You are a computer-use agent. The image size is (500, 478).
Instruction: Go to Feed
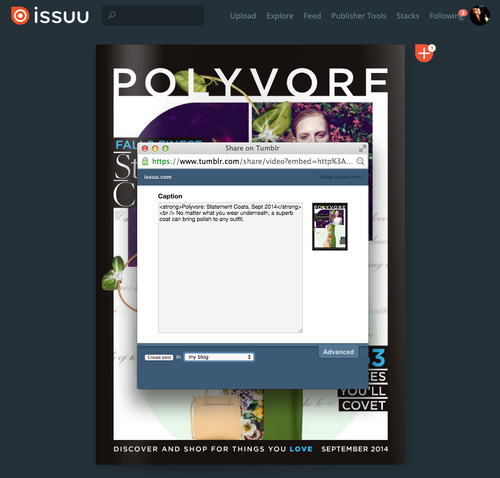point(312,16)
